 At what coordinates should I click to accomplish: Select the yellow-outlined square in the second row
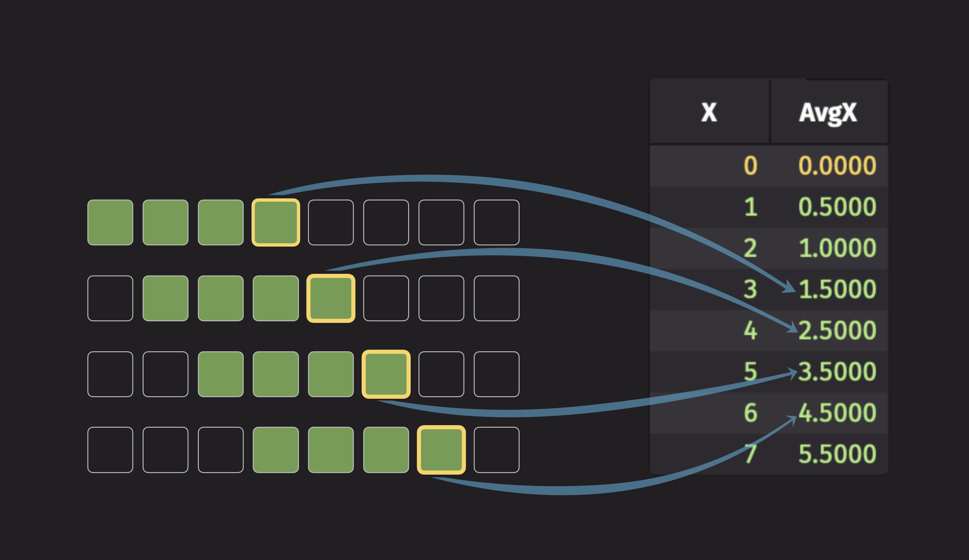click(331, 298)
